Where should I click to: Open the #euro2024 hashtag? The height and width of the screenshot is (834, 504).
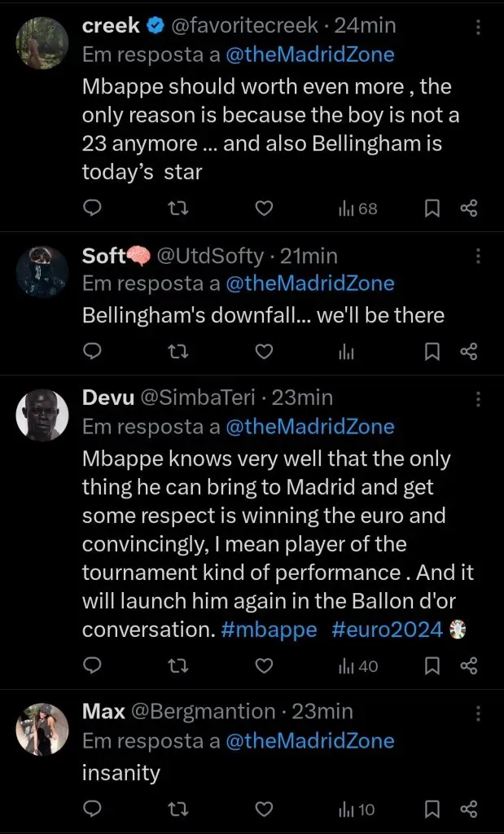click(x=387, y=630)
